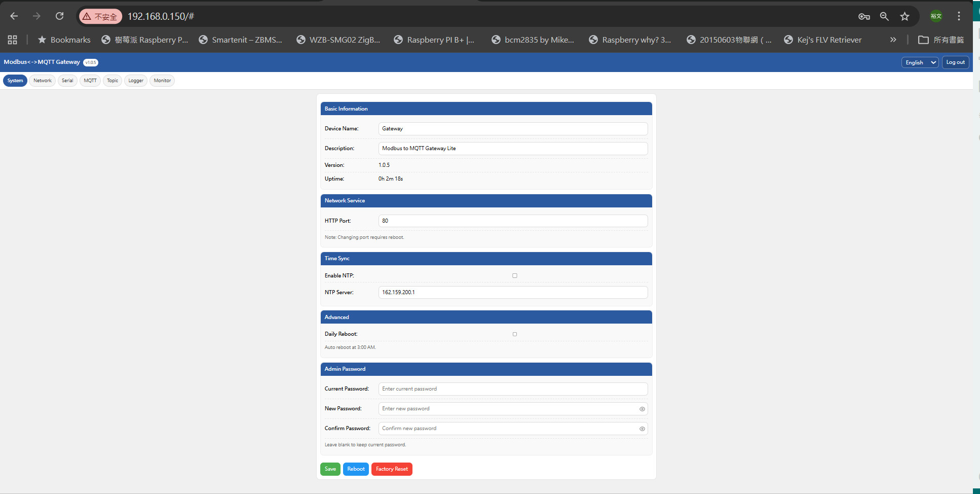The height and width of the screenshot is (494, 980).
Task: Click the green Save button
Action: pyautogui.click(x=330, y=469)
